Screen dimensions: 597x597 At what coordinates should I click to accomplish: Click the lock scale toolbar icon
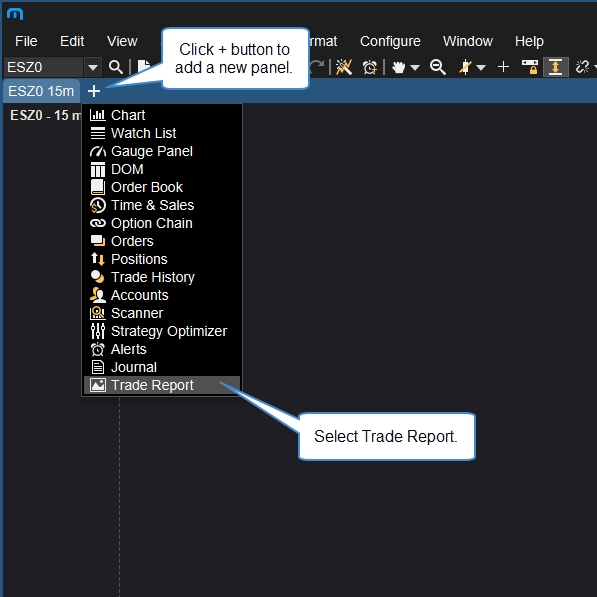point(530,67)
